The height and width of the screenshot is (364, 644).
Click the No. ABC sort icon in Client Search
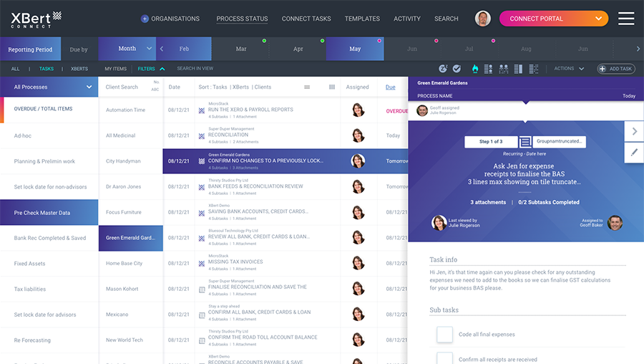pos(155,86)
